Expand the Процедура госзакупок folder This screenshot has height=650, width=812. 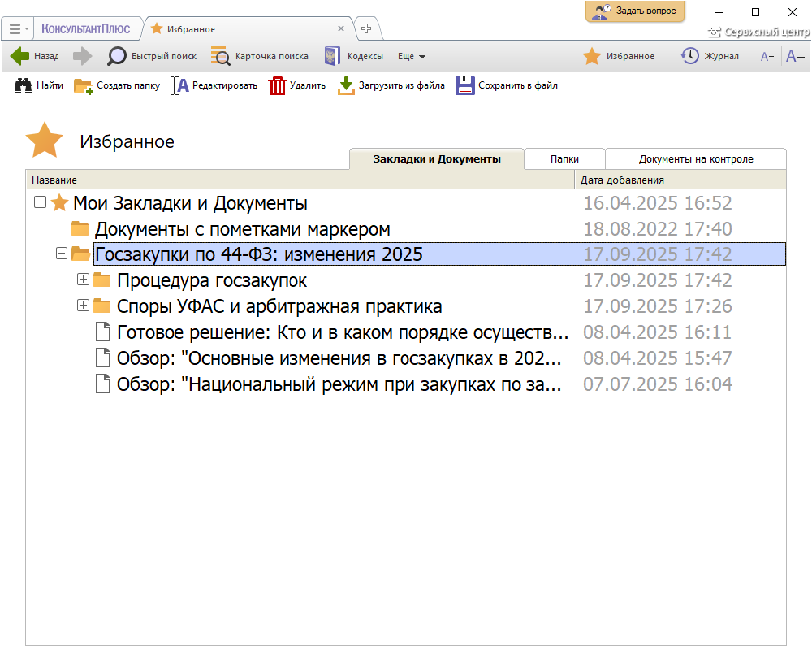click(x=83, y=280)
